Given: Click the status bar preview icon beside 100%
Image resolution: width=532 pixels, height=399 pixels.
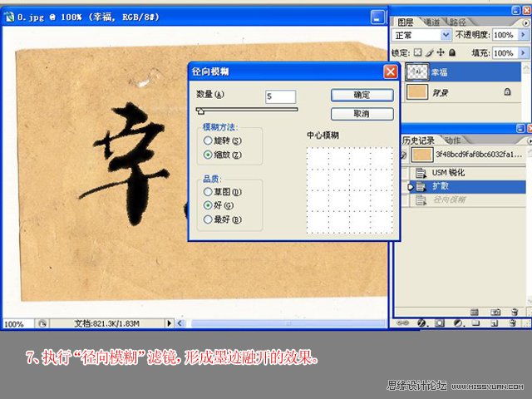Looking at the screenshot, I should [42, 323].
